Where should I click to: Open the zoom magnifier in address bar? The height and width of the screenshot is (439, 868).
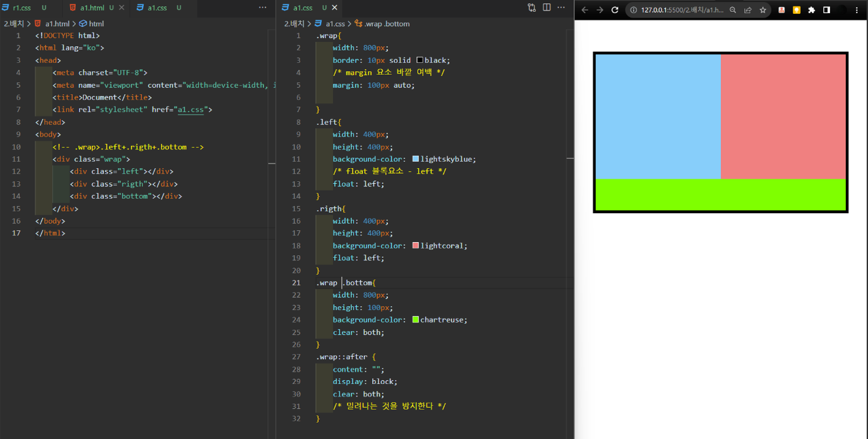[x=733, y=10]
